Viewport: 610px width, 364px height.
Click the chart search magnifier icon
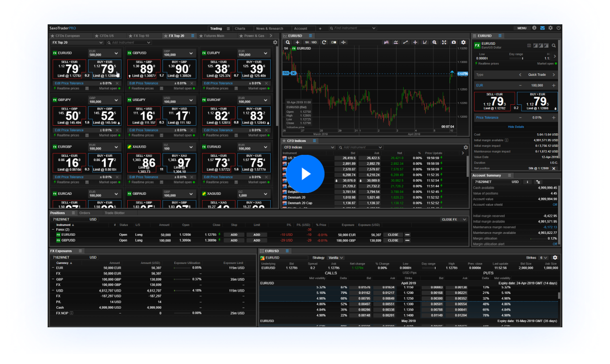288,42
